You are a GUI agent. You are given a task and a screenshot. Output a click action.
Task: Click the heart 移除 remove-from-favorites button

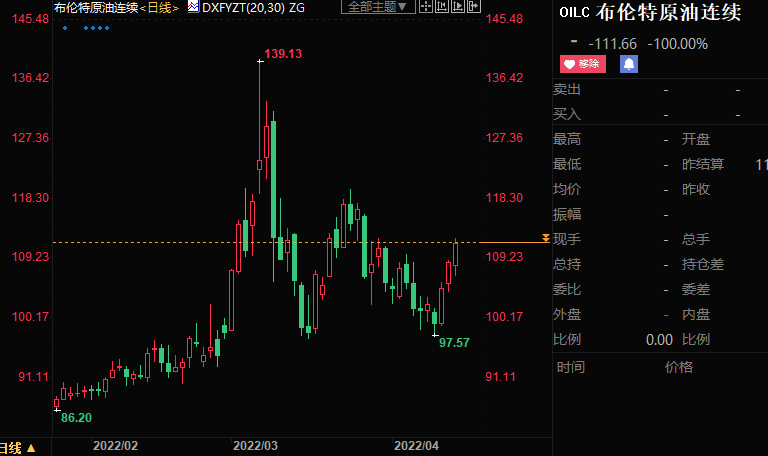(582, 64)
